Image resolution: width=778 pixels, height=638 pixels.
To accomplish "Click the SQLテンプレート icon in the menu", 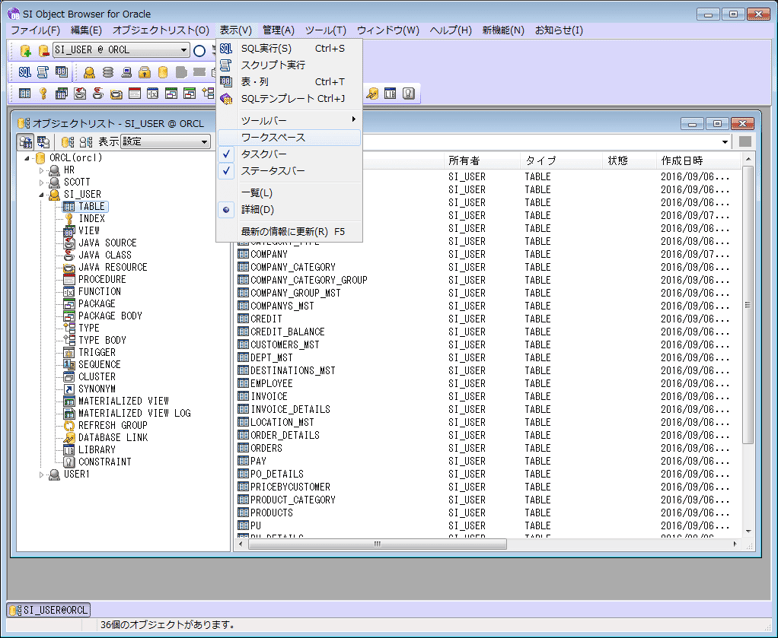I will 226,98.
